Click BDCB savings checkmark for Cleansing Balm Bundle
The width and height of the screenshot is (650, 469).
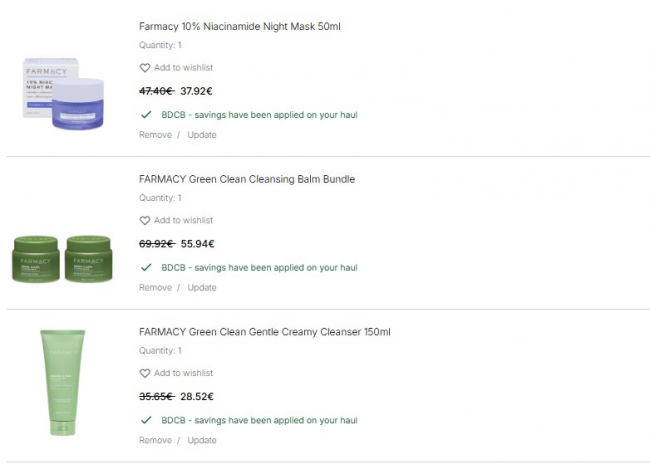click(x=146, y=268)
